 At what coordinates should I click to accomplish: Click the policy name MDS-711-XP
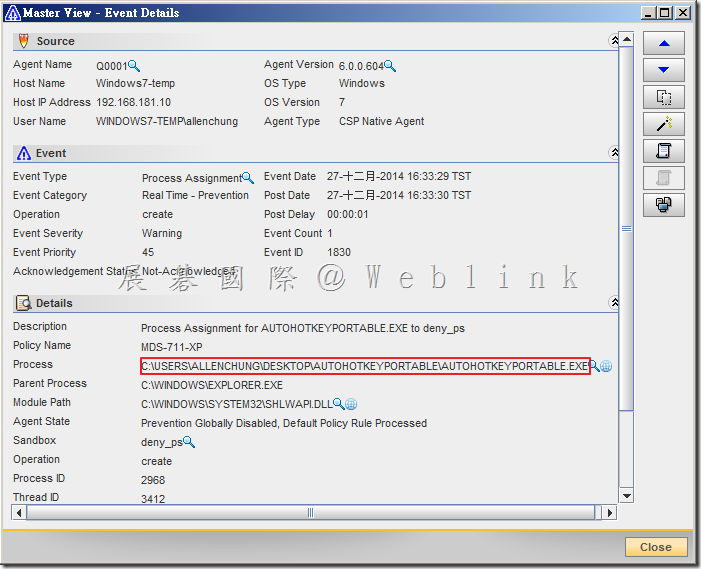[x=172, y=347]
